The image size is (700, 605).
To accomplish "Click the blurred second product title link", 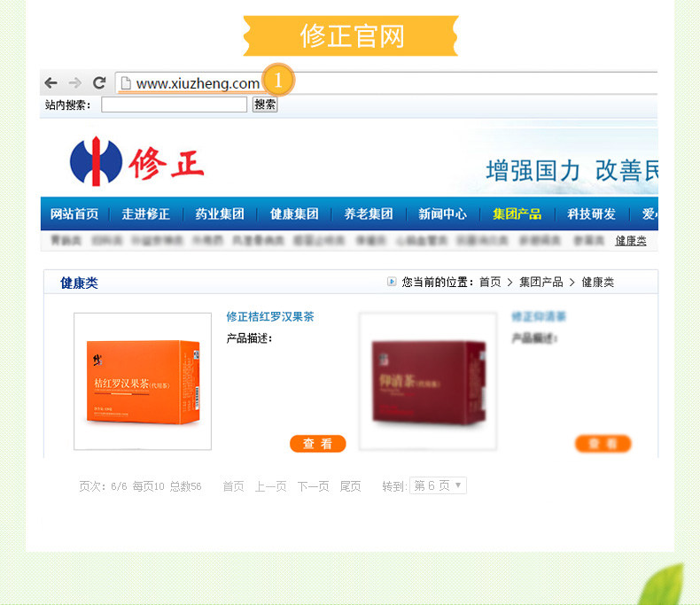I will click(x=539, y=317).
